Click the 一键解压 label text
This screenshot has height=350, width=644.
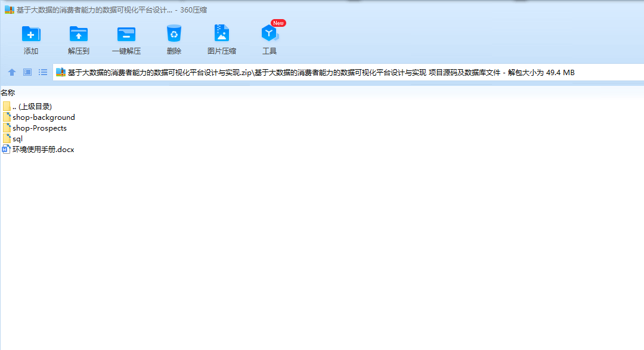(x=126, y=51)
